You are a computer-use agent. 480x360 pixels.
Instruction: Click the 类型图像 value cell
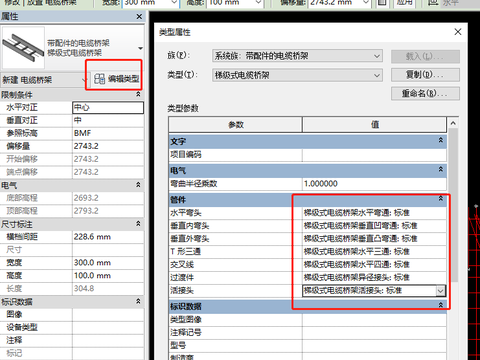point(374,320)
